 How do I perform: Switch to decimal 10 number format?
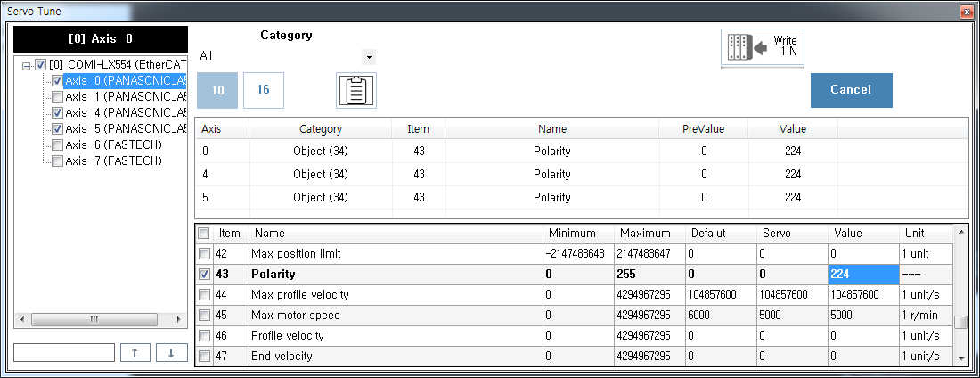[219, 90]
